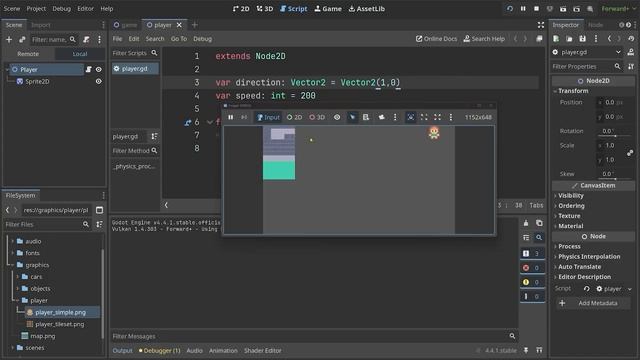640x360 pixels.
Task: Enable Input mode in game toolbar
Action: 268,118
